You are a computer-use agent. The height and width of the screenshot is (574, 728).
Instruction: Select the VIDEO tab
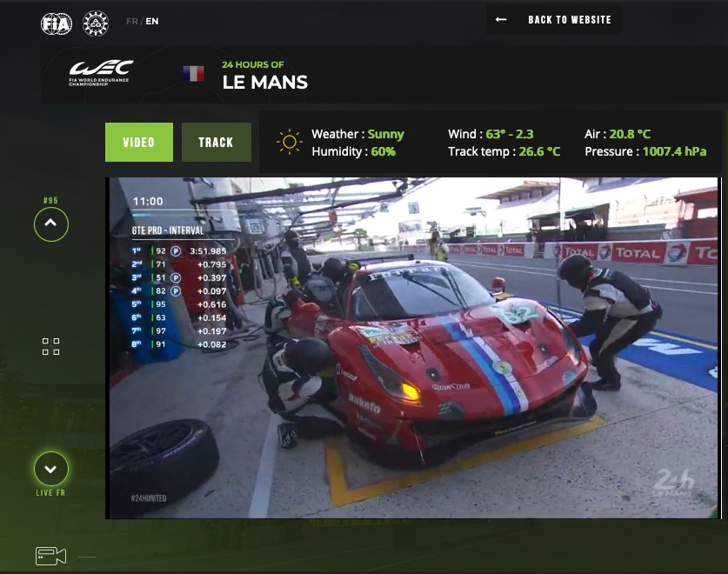139,143
